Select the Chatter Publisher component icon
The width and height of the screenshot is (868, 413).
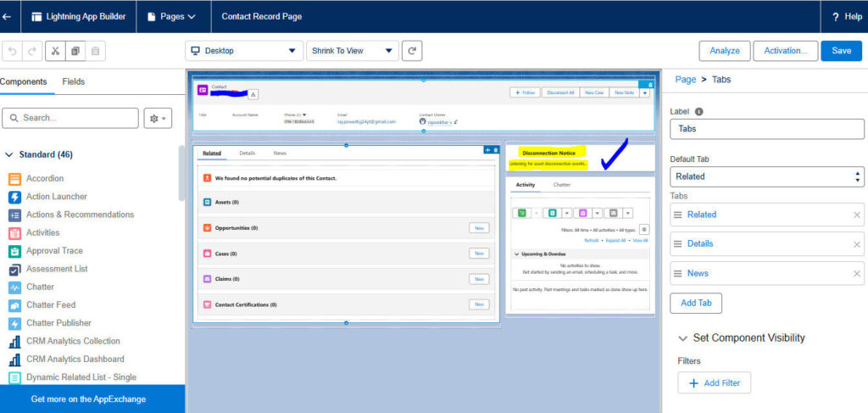[15, 323]
